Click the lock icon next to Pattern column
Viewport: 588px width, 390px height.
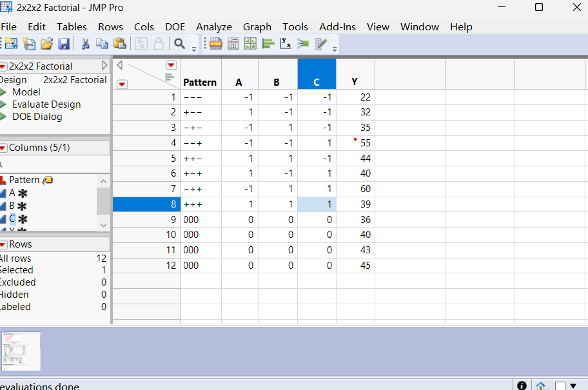(48, 180)
